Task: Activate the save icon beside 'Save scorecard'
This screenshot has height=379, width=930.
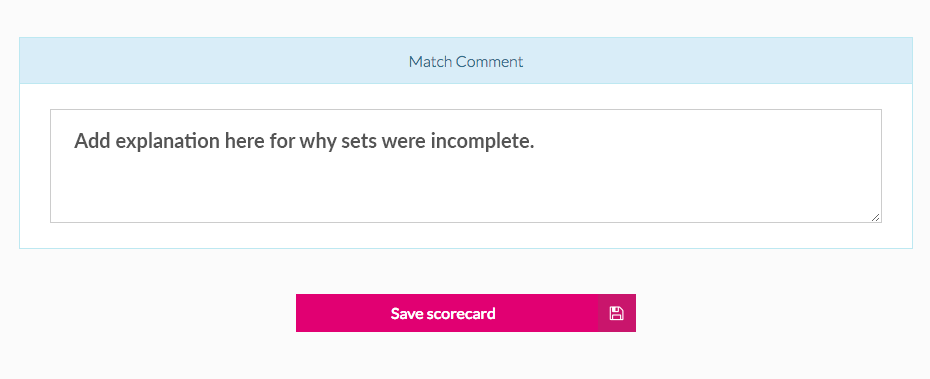Action: [616, 313]
